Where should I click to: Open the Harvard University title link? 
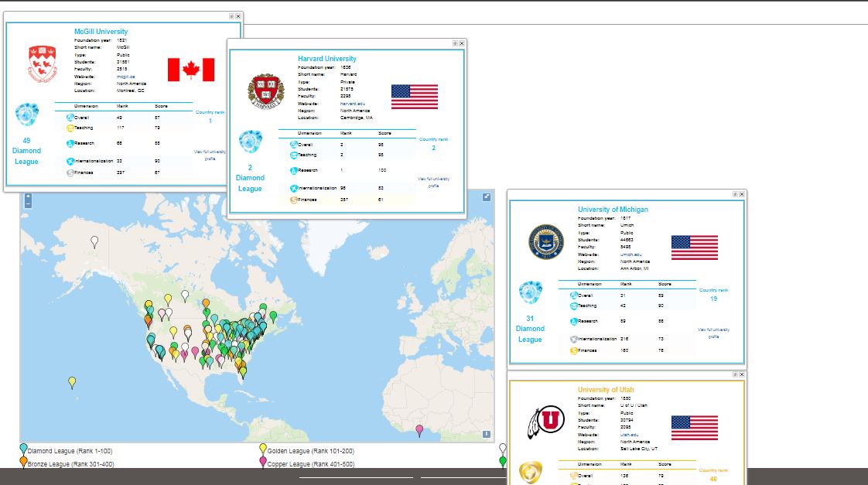click(327, 59)
